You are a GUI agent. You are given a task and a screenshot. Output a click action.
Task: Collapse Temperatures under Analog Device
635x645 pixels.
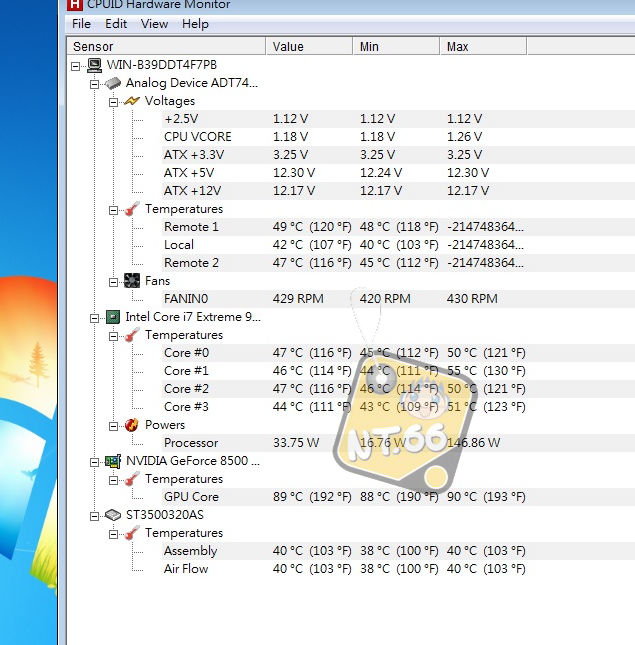[114, 211]
